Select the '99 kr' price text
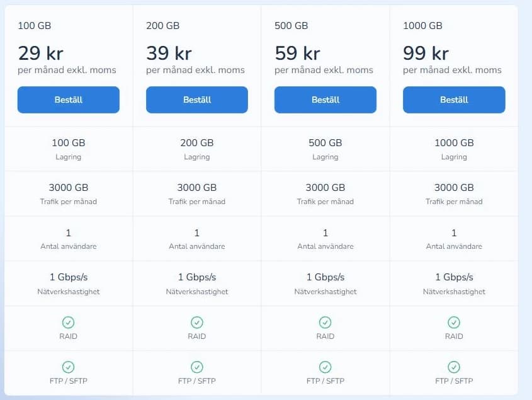 (426, 54)
